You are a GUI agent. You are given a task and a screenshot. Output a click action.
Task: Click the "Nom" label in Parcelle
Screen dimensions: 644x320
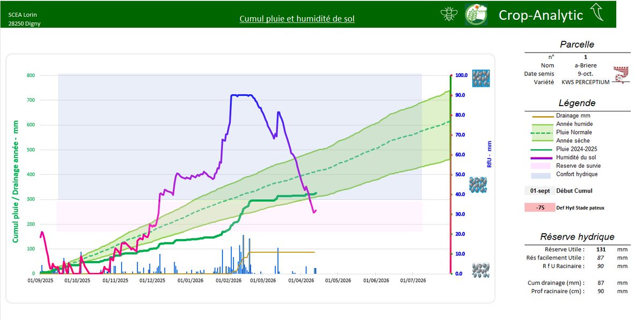(x=548, y=65)
